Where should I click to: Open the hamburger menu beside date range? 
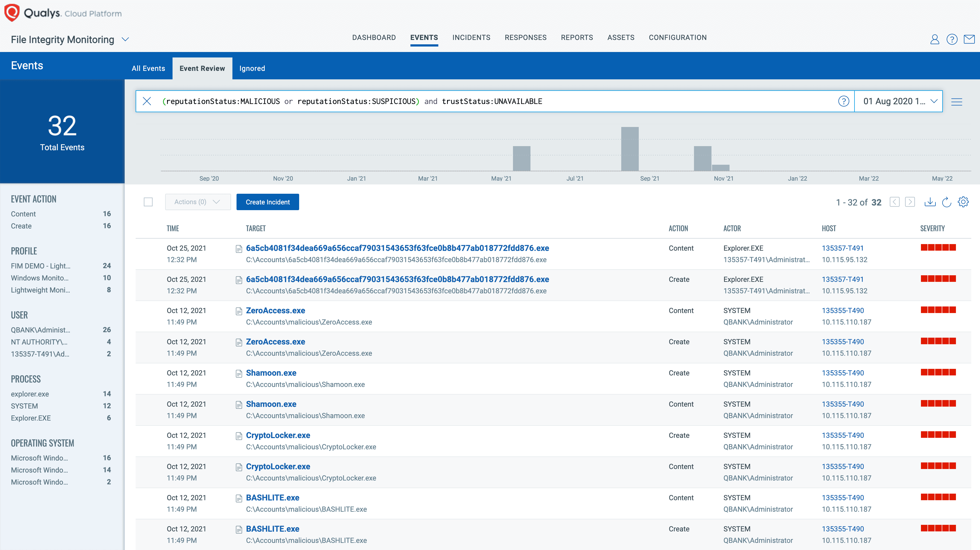[956, 102]
